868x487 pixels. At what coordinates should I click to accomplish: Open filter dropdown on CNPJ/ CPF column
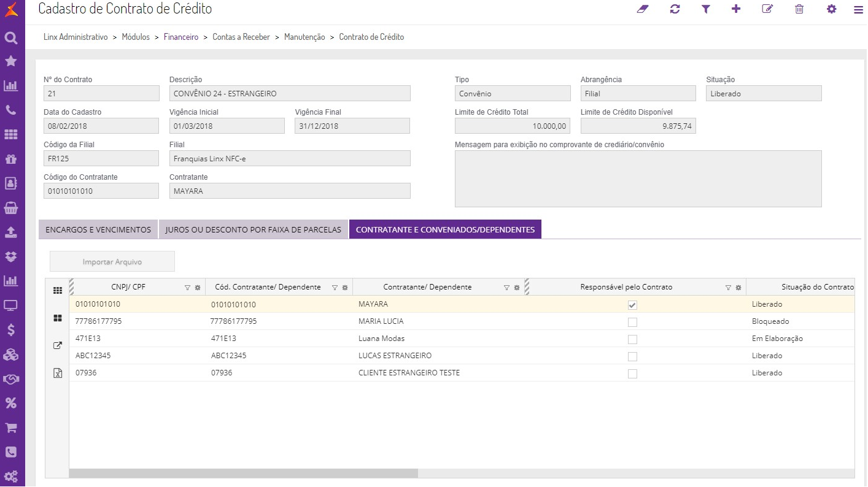(187, 288)
